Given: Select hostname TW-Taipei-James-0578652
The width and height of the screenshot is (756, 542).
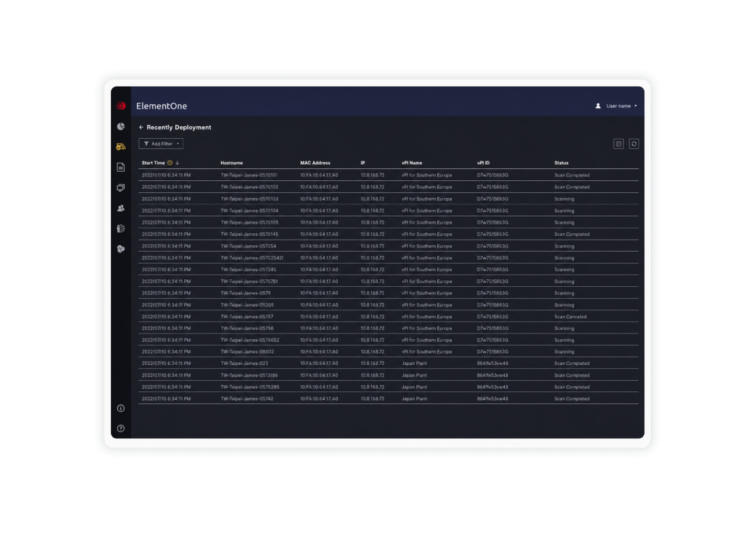Looking at the screenshot, I should point(250,340).
